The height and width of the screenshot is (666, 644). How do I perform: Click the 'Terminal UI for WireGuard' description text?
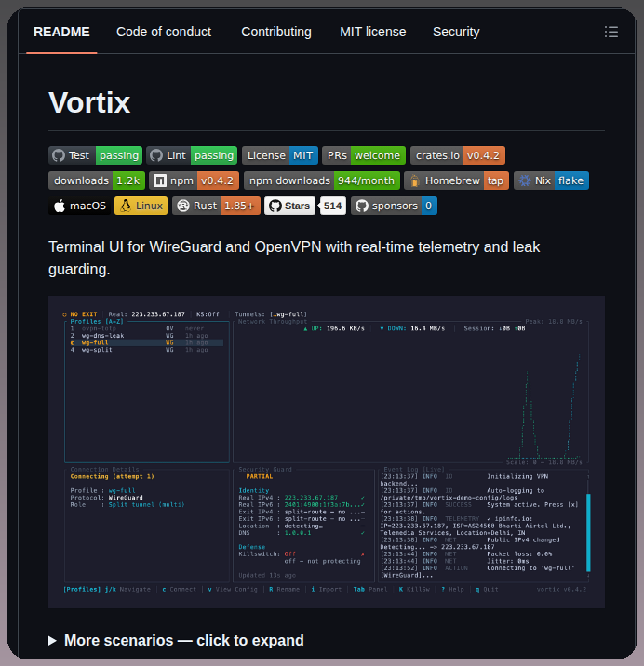click(x=294, y=259)
